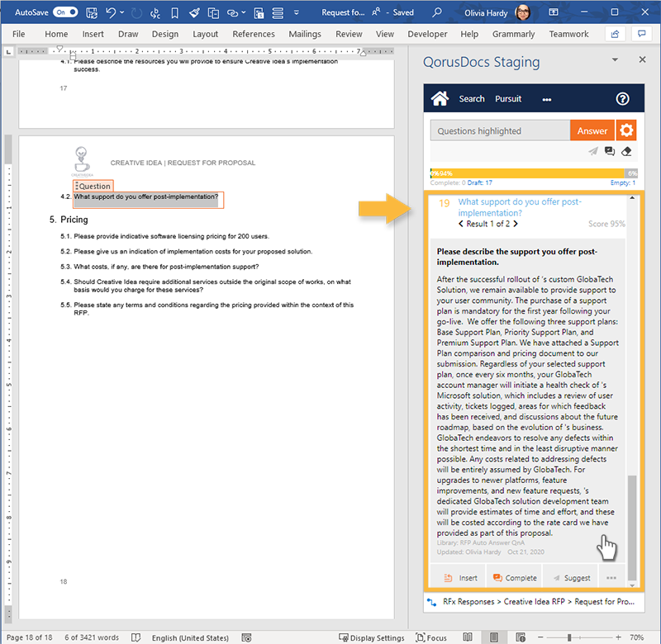This screenshot has width=661, height=644.
Task: Expand the Link dropdown arrow
Action: (244, 12)
